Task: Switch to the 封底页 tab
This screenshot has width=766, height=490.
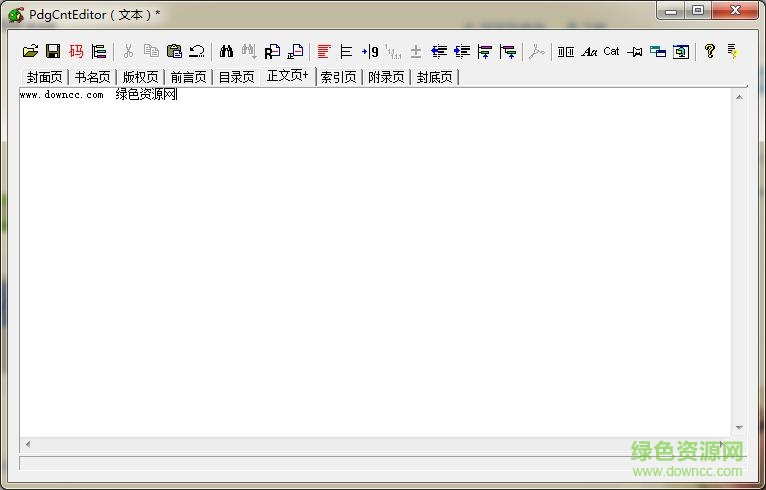Action: pos(434,77)
